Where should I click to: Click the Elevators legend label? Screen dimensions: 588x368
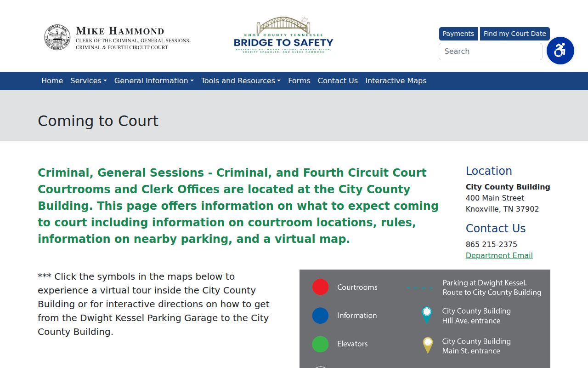(352, 344)
